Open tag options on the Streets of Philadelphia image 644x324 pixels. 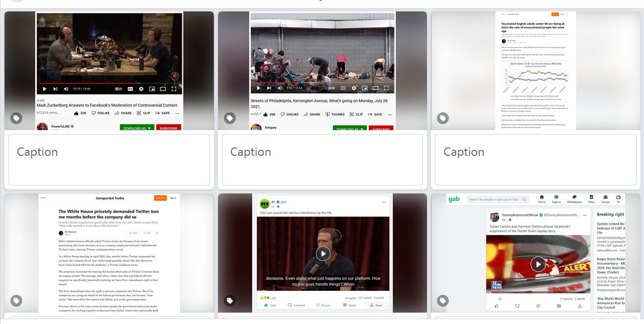click(229, 118)
